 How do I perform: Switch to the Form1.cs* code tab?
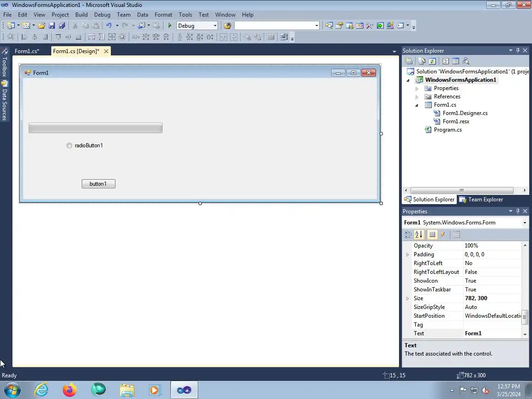tap(27, 51)
